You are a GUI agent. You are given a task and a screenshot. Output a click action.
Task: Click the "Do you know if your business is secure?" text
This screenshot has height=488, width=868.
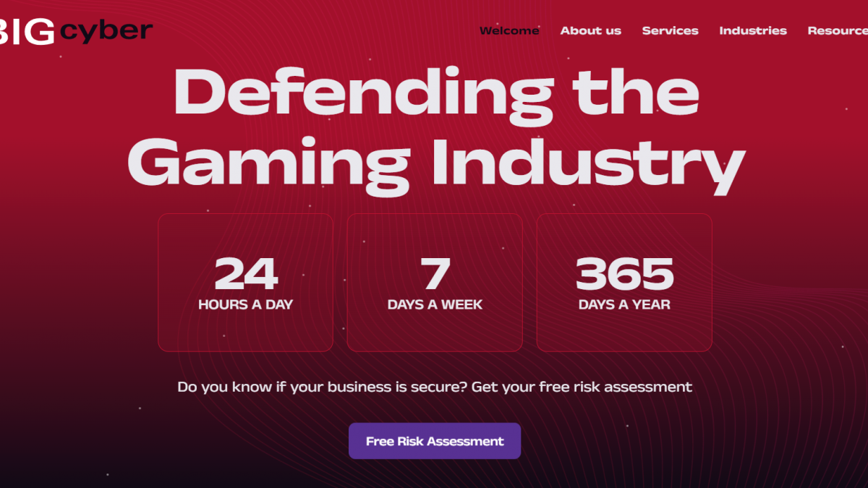pos(322,387)
